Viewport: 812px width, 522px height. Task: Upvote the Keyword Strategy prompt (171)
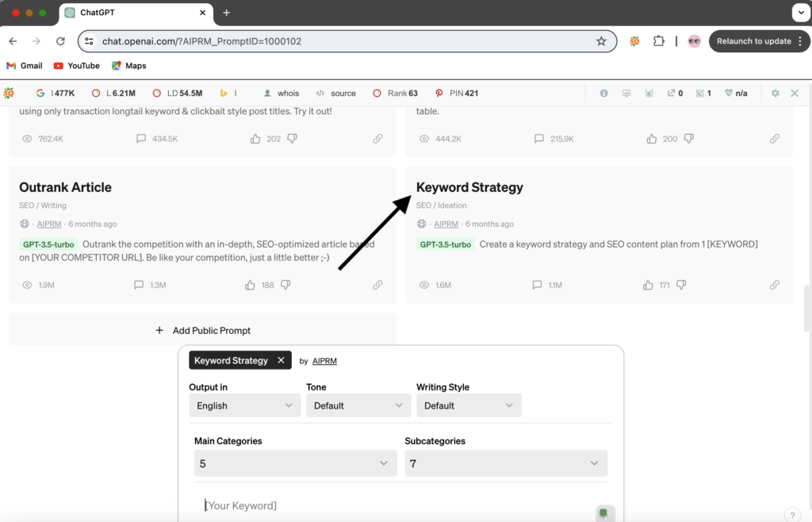tap(648, 285)
